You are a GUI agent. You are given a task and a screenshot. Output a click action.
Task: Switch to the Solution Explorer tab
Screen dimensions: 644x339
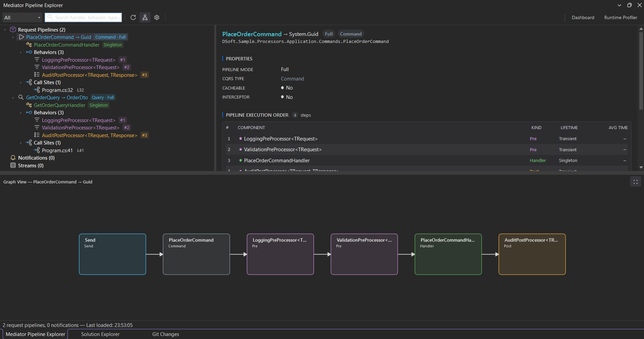(x=100, y=334)
